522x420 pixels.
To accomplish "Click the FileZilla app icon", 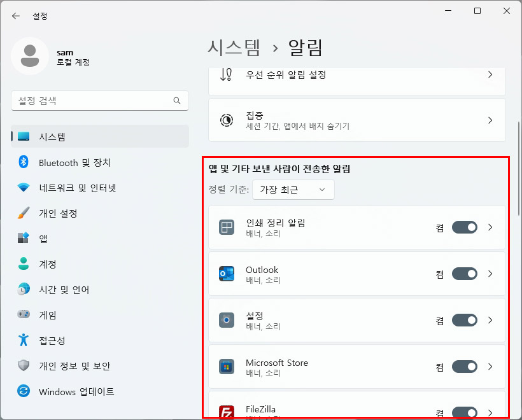I will 227,411.
